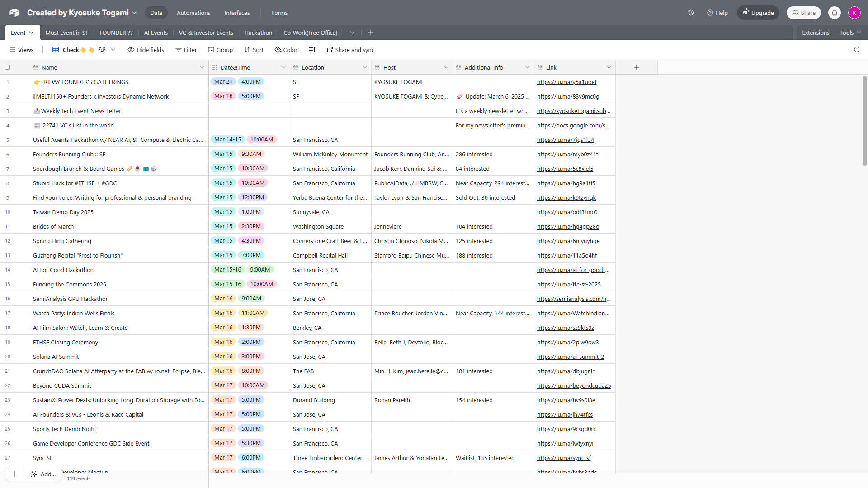868x488 pixels.
Task: Add a record with bottom plus button
Action: point(15,474)
